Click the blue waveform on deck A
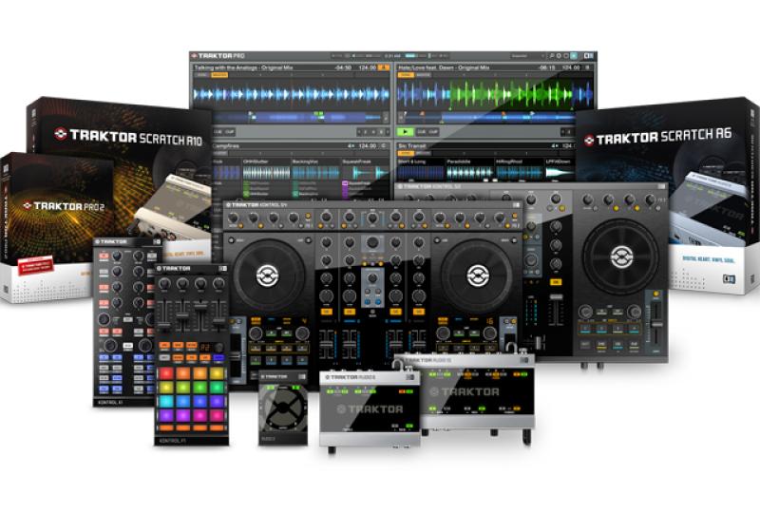The height and width of the screenshot is (532, 760). pyautogui.click(x=291, y=94)
